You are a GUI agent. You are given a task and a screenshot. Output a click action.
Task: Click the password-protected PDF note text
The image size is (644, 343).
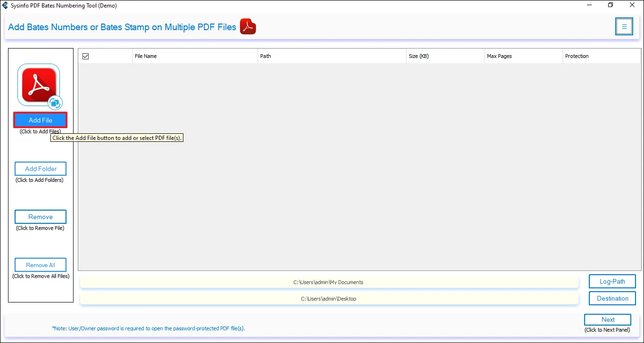pos(149,328)
